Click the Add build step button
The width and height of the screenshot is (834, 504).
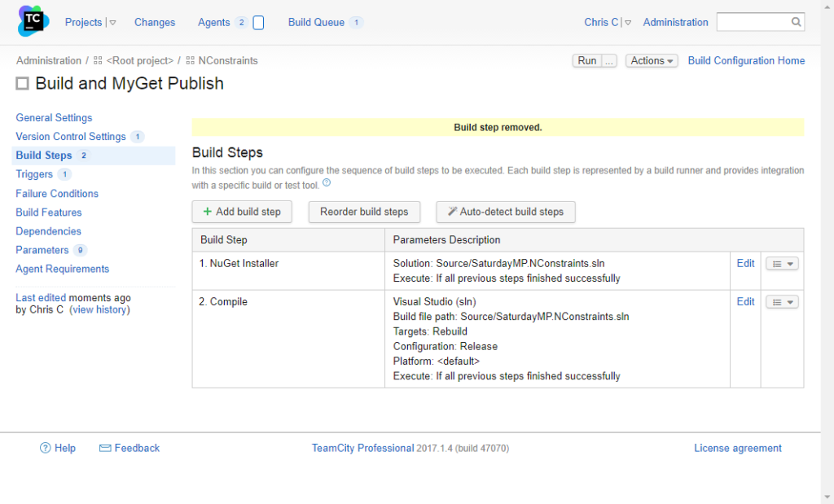tap(242, 212)
